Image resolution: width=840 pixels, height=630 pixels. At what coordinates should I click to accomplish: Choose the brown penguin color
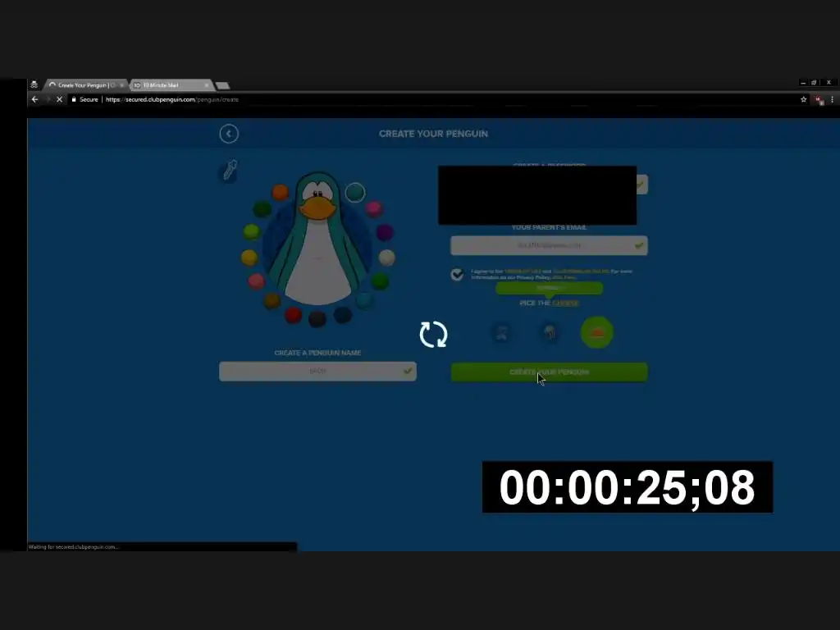click(272, 300)
